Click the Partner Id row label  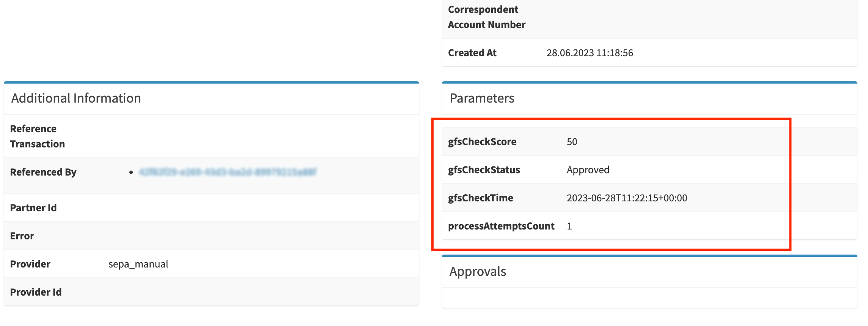[33, 208]
